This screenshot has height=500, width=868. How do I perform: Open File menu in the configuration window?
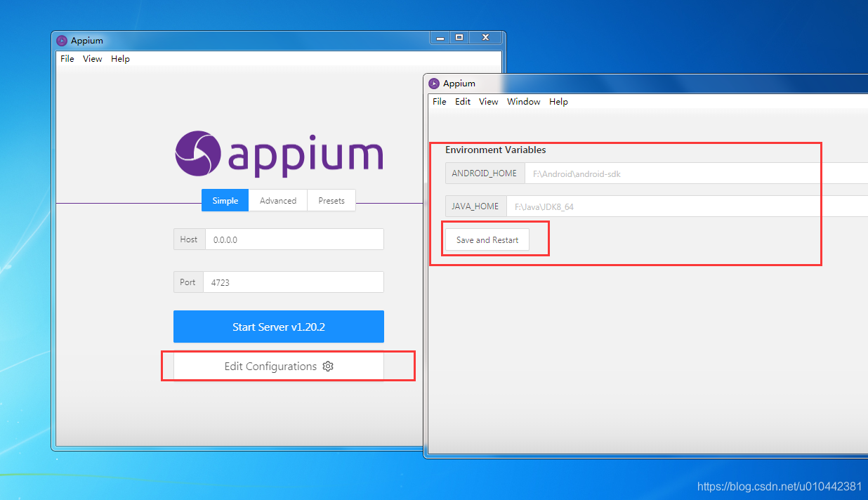tap(440, 102)
